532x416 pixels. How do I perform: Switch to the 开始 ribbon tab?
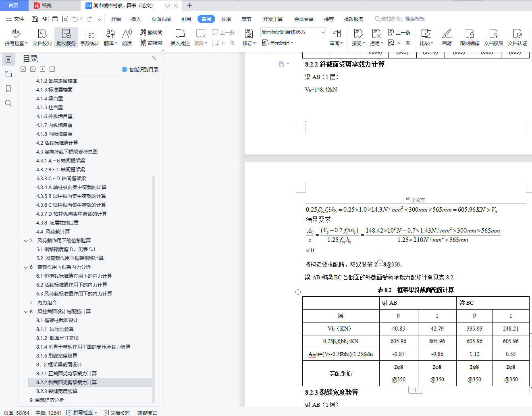click(x=116, y=19)
